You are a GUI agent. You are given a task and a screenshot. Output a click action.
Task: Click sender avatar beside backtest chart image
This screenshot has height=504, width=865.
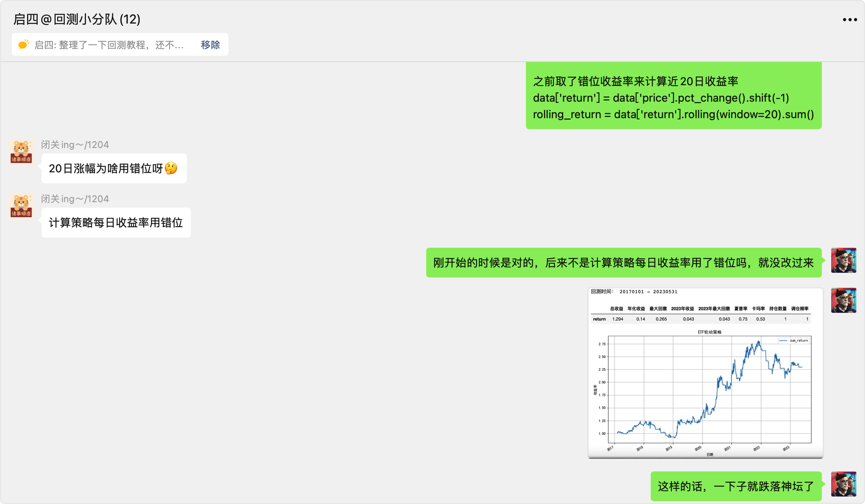(x=843, y=300)
